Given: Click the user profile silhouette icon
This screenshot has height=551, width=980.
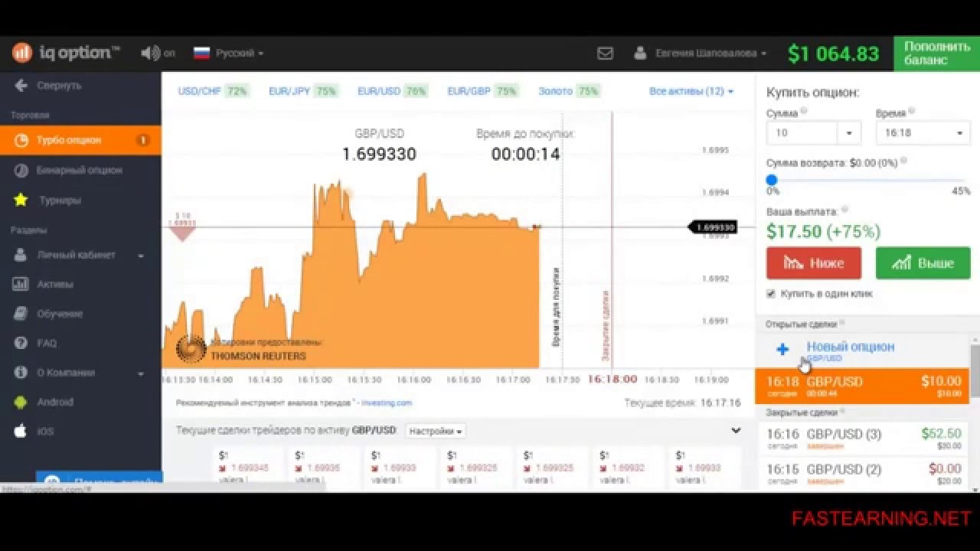Looking at the screenshot, I should point(640,53).
